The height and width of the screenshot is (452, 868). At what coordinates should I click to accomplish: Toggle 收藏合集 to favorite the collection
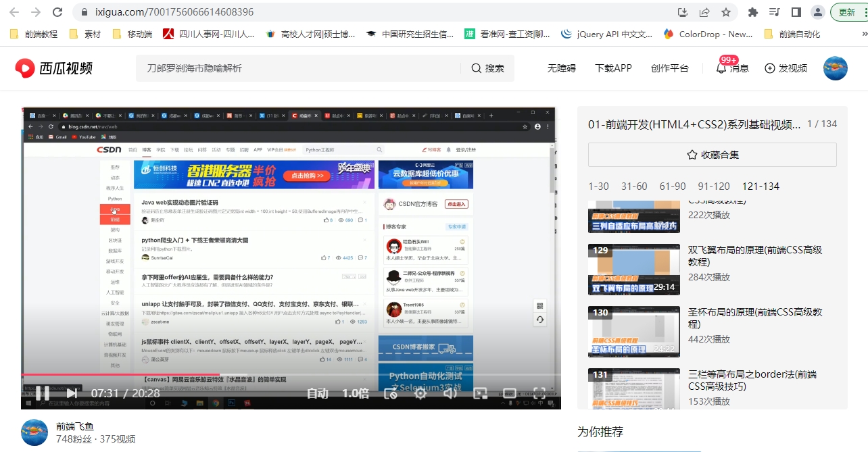[713, 155]
